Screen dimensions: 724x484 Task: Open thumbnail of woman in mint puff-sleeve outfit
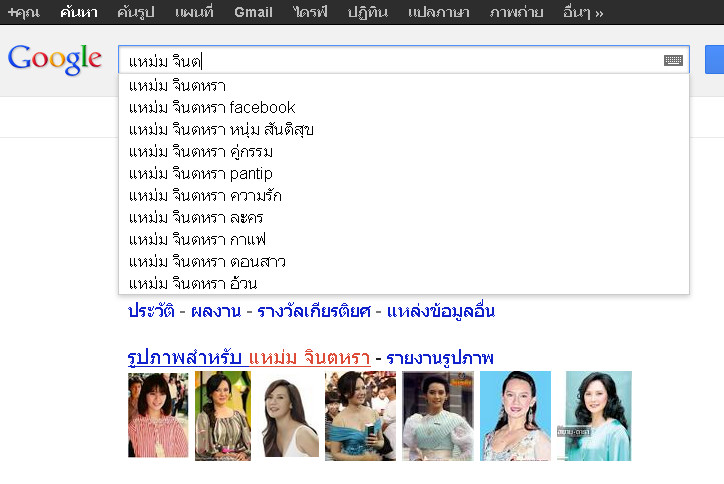(438, 416)
